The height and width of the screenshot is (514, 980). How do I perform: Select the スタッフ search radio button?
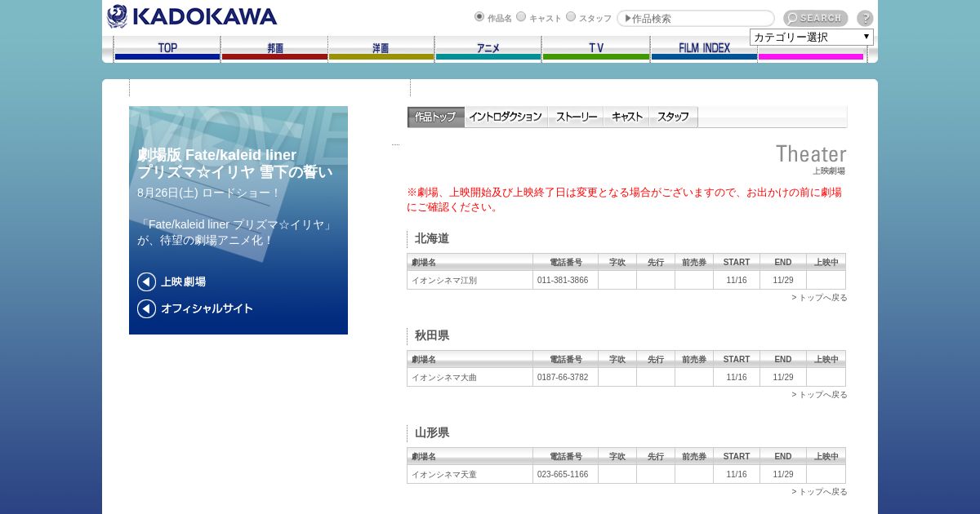571,16
